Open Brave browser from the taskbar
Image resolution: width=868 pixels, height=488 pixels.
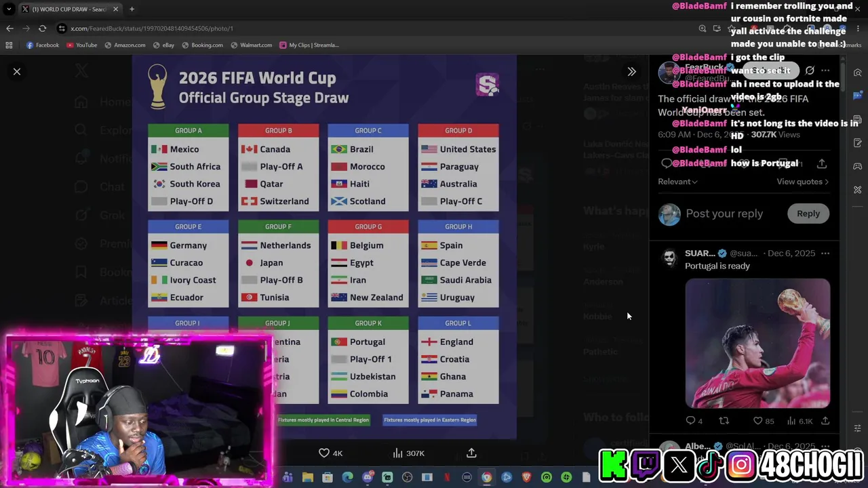point(527,477)
